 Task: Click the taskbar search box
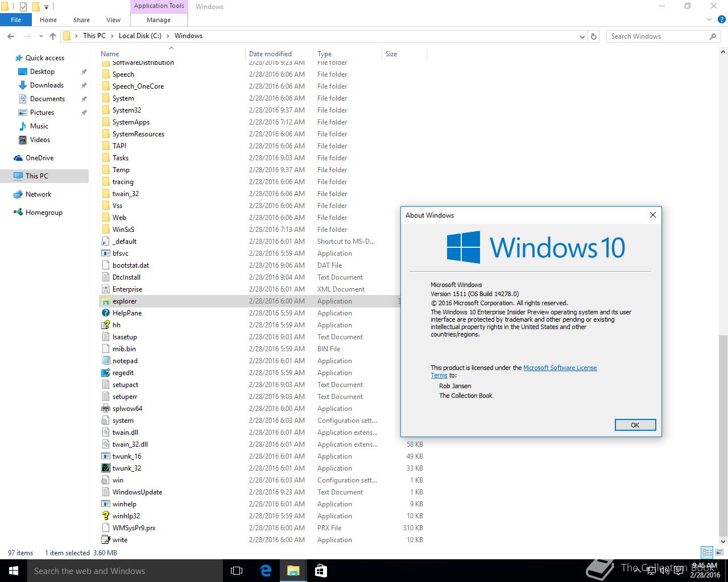pos(125,571)
